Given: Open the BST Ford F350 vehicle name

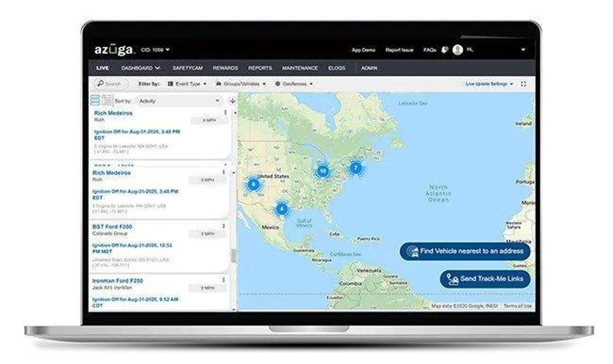Looking at the screenshot, I should pyautogui.click(x=112, y=227).
